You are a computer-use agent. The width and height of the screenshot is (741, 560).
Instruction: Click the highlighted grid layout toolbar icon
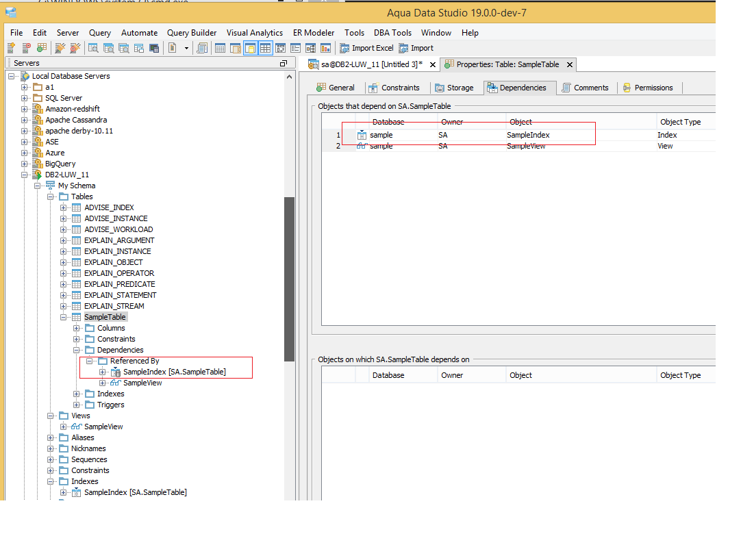tap(266, 48)
